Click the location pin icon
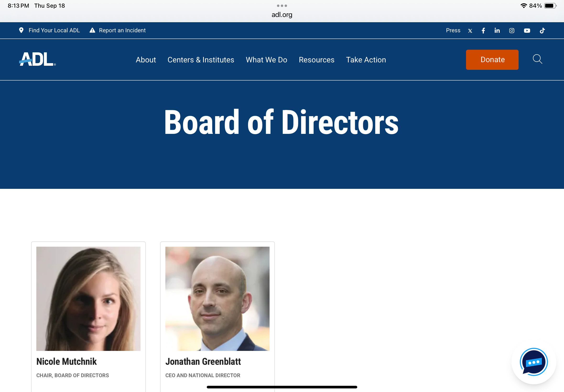The height and width of the screenshot is (392, 564). coord(21,30)
